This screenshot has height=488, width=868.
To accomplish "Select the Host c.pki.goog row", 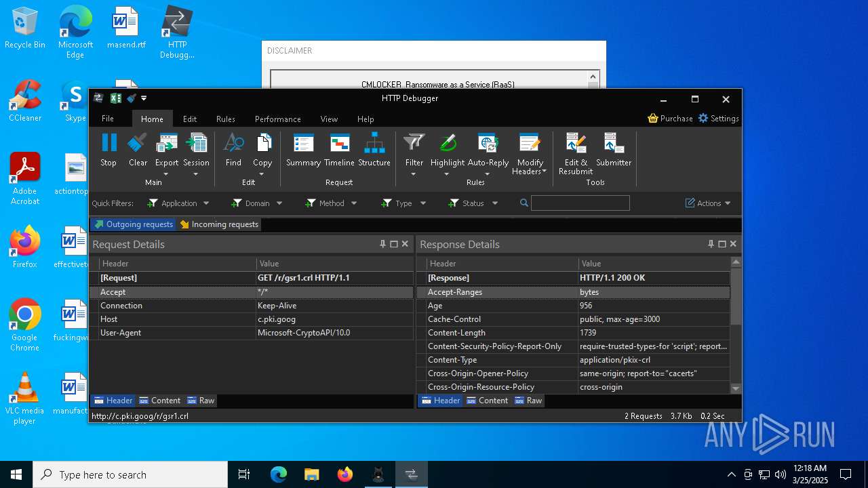I will coord(252,319).
